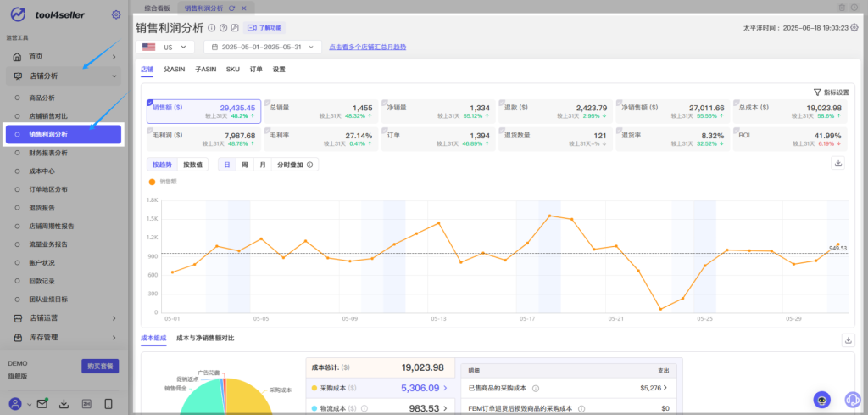Viewport: 868px width, 415px height.
Task: Click the 购买套餐 button
Action: [100, 367]
